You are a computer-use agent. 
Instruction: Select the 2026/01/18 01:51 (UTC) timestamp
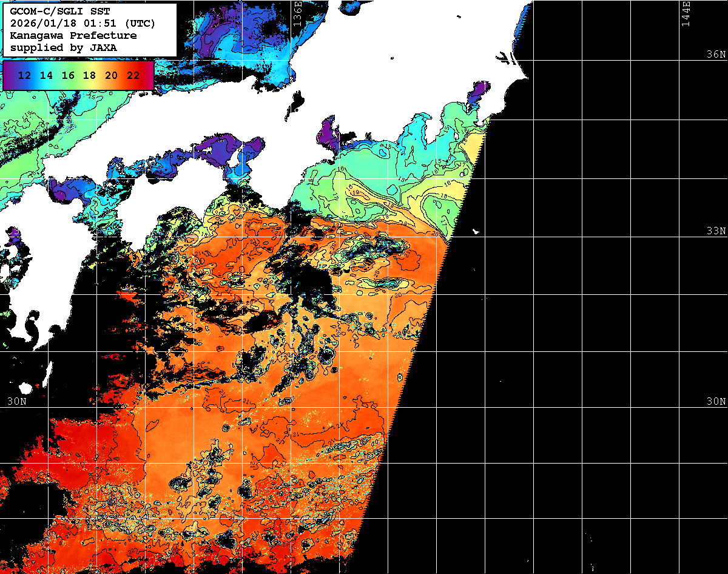(83, 24)
